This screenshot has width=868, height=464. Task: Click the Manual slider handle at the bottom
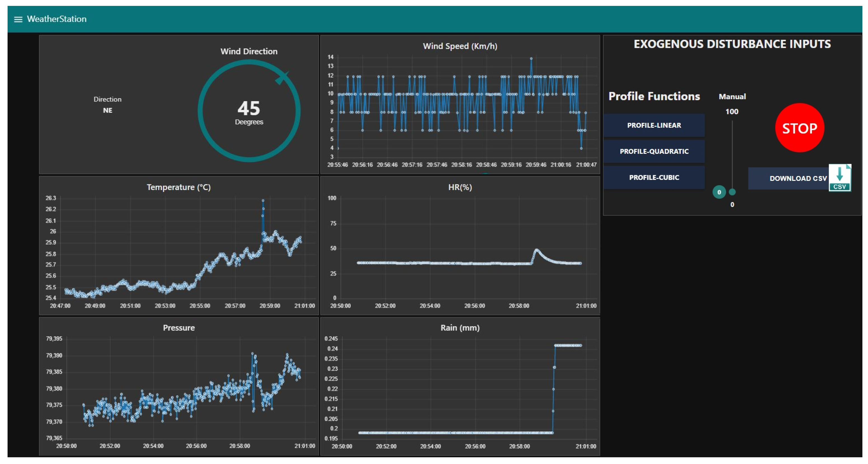[x=732, y=192]
